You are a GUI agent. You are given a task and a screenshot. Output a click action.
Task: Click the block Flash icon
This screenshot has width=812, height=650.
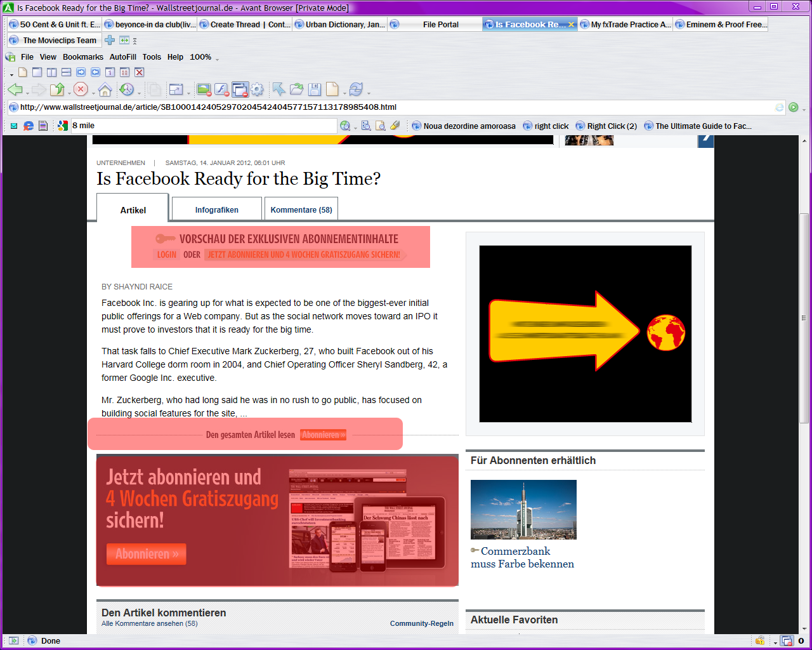221,90
